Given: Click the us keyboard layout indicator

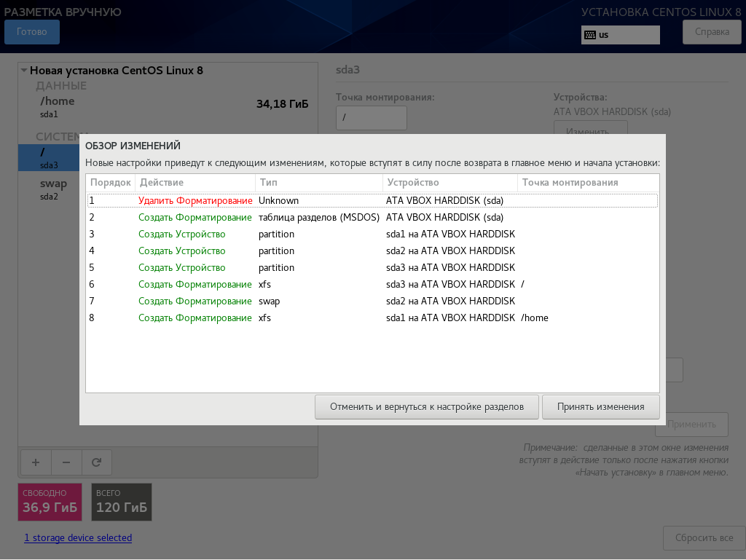Looking at the screenshot, I should (621, 35).
